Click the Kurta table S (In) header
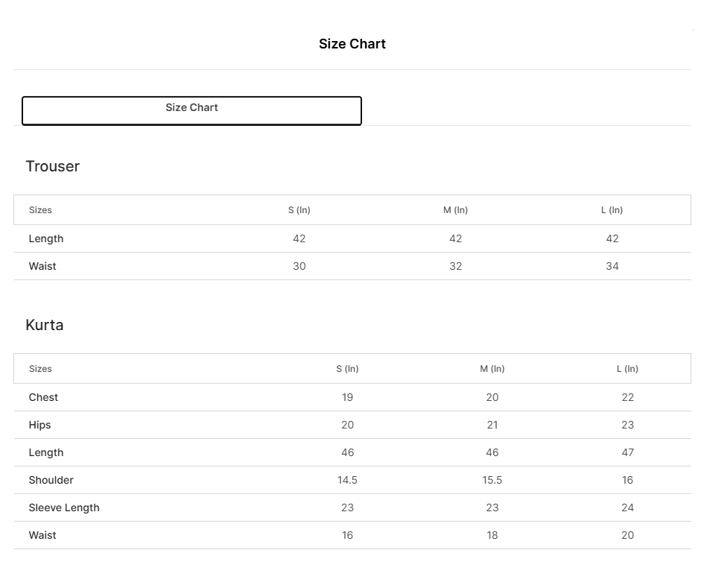The image size is (704, 588). click(x=347, y=369)
